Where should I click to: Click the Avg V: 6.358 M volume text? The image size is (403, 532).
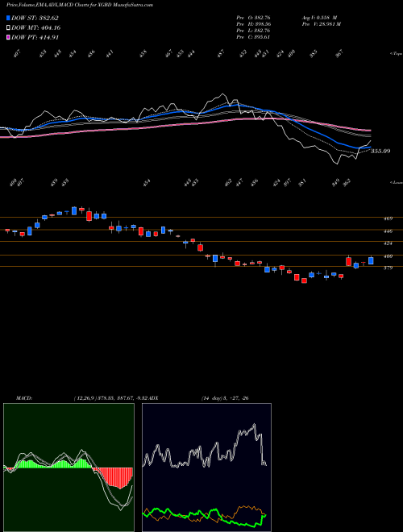319,17
